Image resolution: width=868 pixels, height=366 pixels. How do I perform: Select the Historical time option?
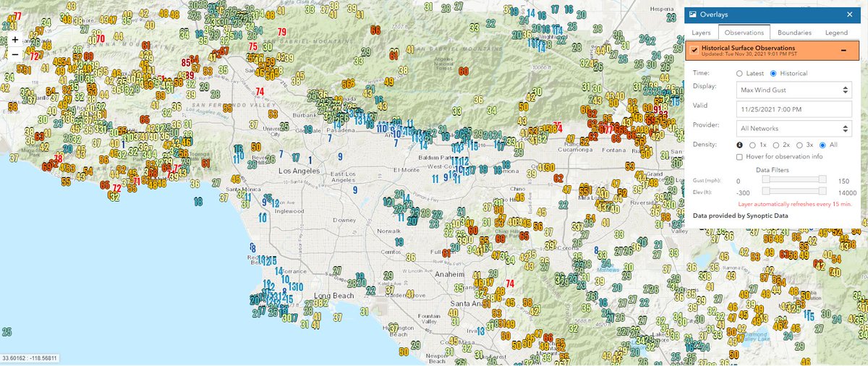pos(774,74)
